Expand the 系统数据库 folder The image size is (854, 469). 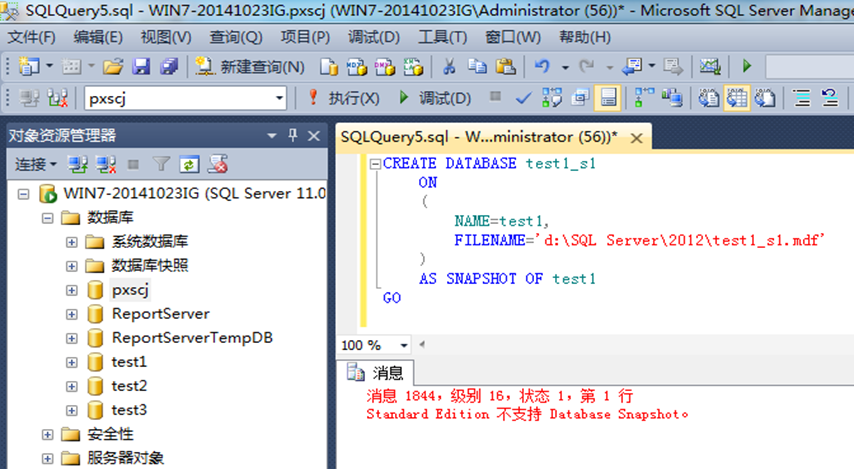[71, 242]
